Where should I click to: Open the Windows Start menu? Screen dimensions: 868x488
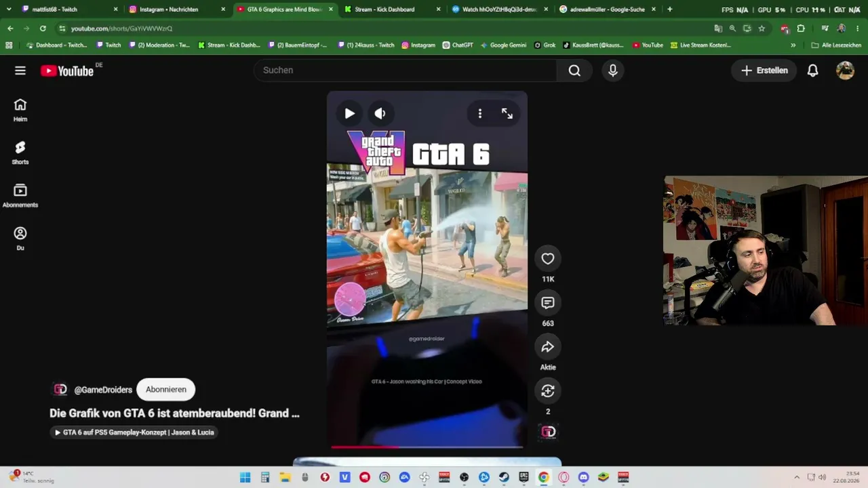tap(245, 477)
